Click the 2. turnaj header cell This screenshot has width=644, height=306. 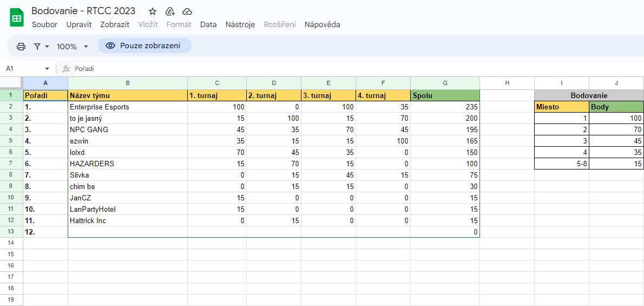[273, 95]
